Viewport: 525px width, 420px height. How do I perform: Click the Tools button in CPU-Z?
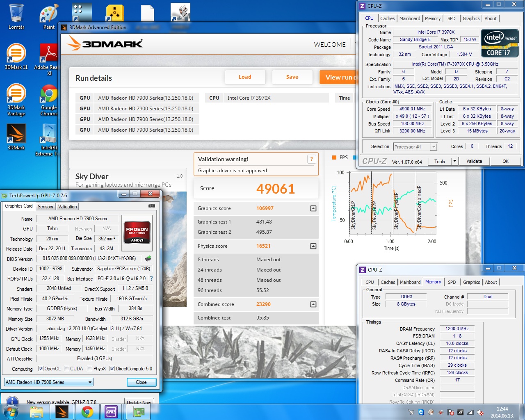440,161
